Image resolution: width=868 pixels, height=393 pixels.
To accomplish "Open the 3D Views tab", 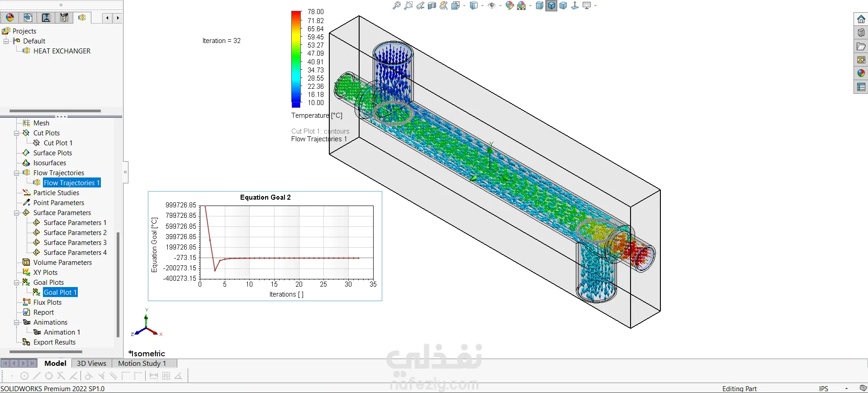I will coord(91,363).
